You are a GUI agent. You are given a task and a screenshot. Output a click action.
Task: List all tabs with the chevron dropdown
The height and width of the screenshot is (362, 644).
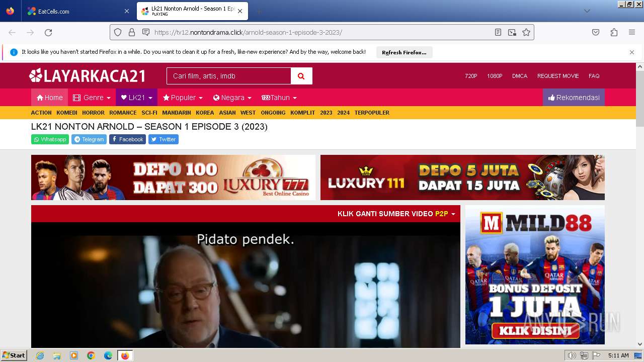click(587, 11)
